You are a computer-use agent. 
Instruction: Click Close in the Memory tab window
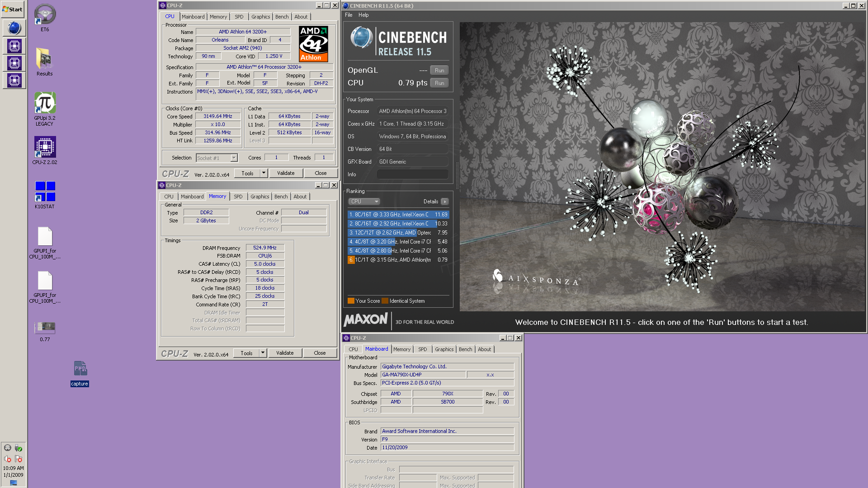(320, 353)
